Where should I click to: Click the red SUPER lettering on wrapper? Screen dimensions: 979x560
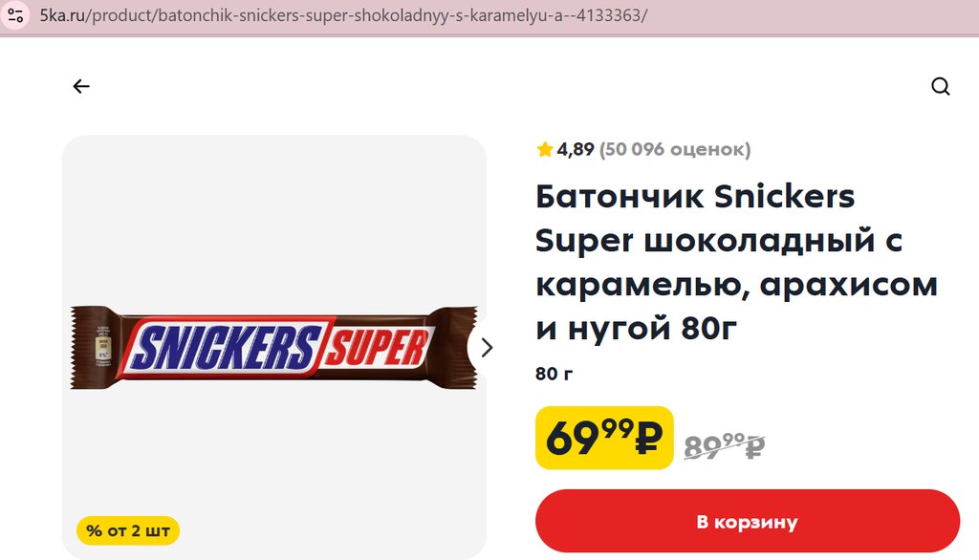377,347
